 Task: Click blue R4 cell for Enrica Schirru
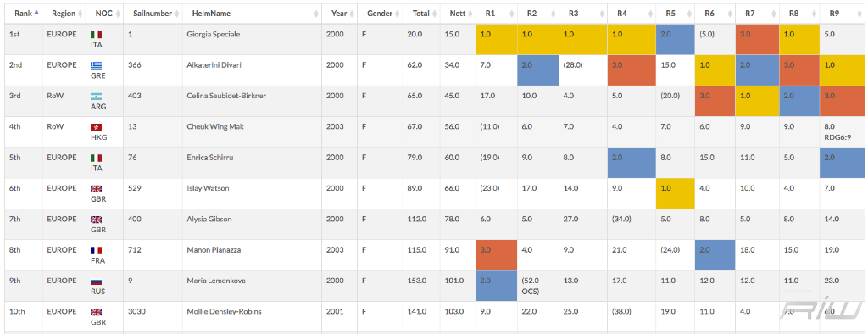pyautogui.click(x=631, y=163)
